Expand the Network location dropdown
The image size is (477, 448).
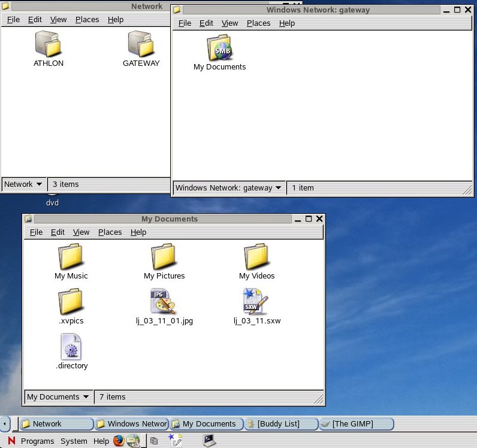[x=23, y=184]
